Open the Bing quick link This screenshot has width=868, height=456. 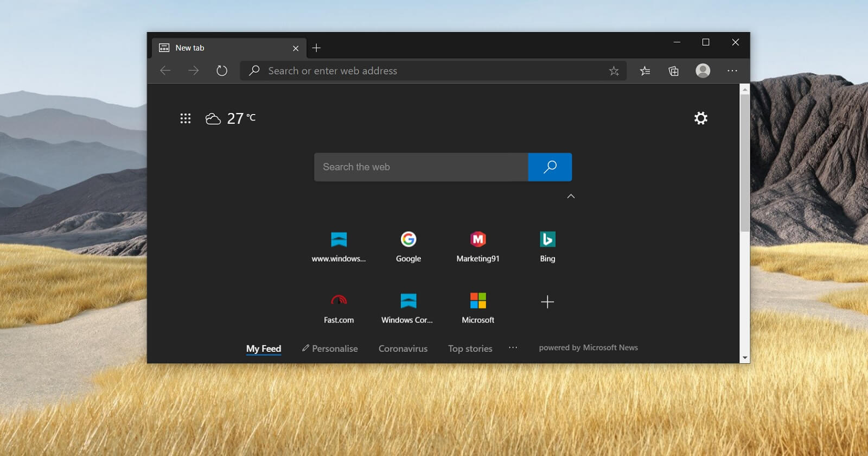547,247
